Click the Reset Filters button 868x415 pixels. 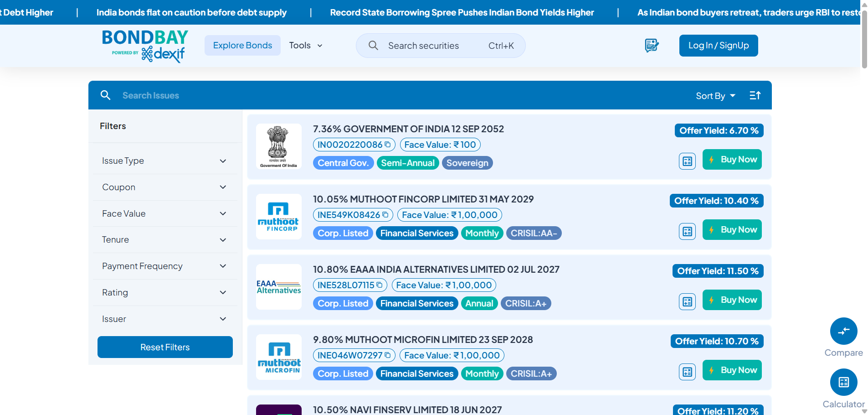[x=165, y=347]
